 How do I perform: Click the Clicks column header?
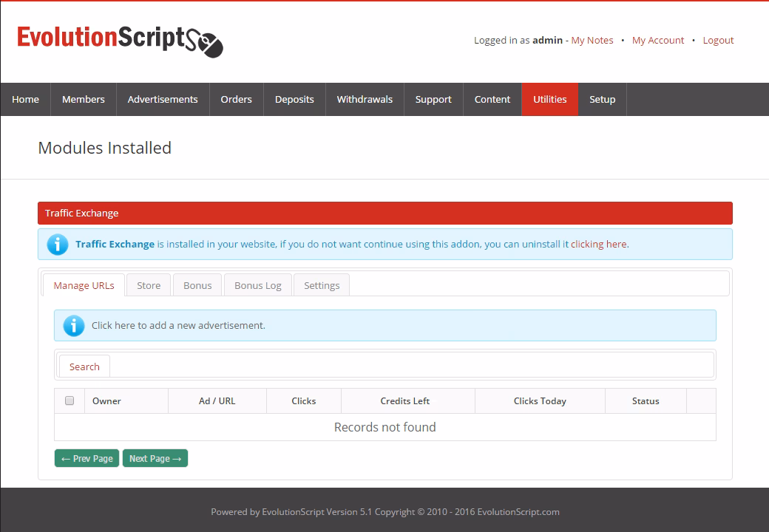click(x=304, y=400)
